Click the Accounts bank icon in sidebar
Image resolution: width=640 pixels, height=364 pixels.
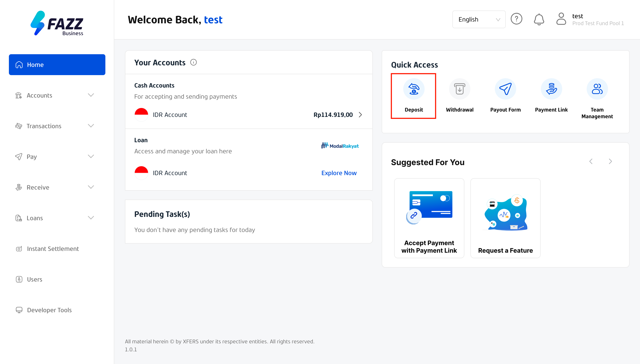click(19, 95)
